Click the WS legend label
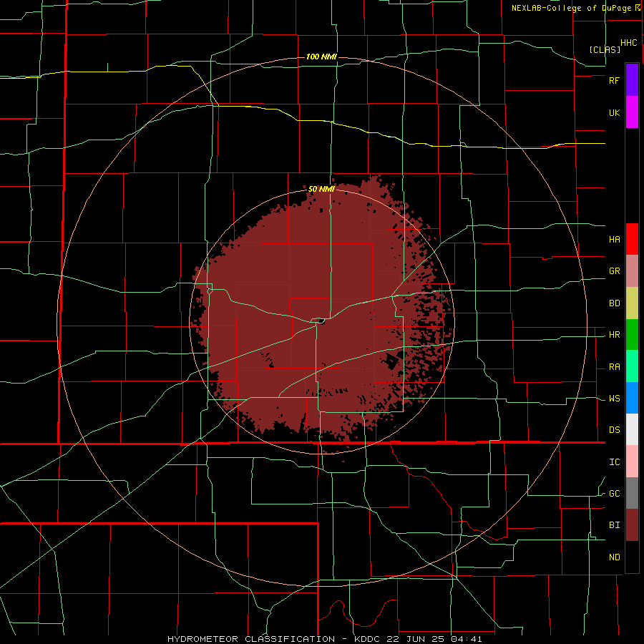 coord(614,399)
